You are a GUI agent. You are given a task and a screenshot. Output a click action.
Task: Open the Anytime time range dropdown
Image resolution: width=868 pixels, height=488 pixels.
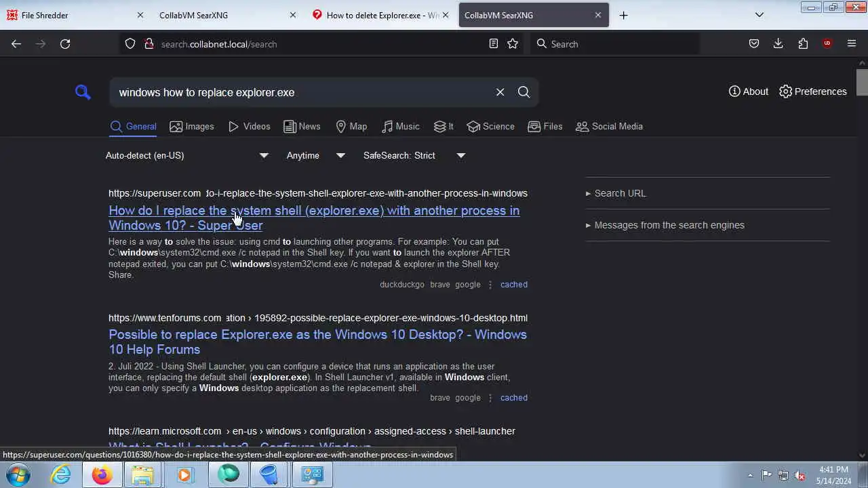click(x=316, y=155)
